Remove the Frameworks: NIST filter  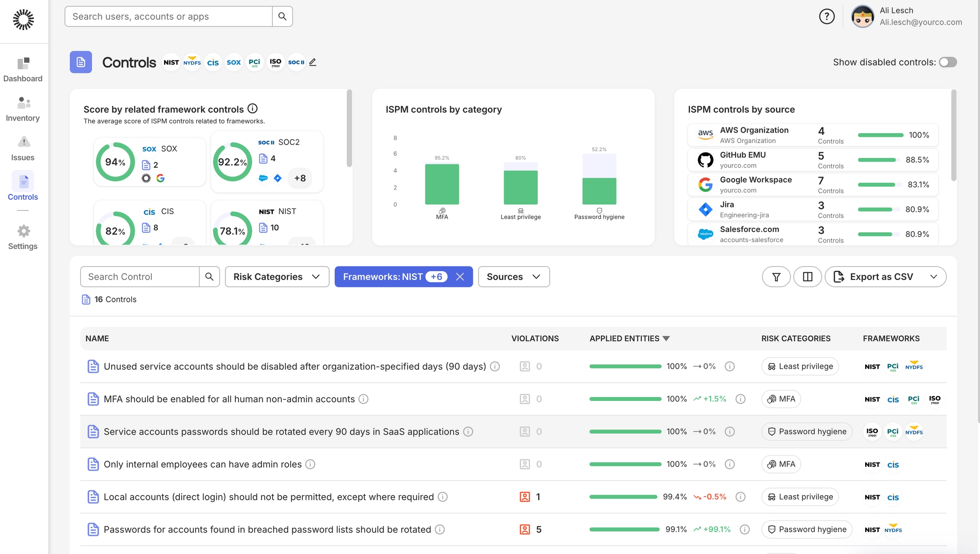(x=460, y=277)
